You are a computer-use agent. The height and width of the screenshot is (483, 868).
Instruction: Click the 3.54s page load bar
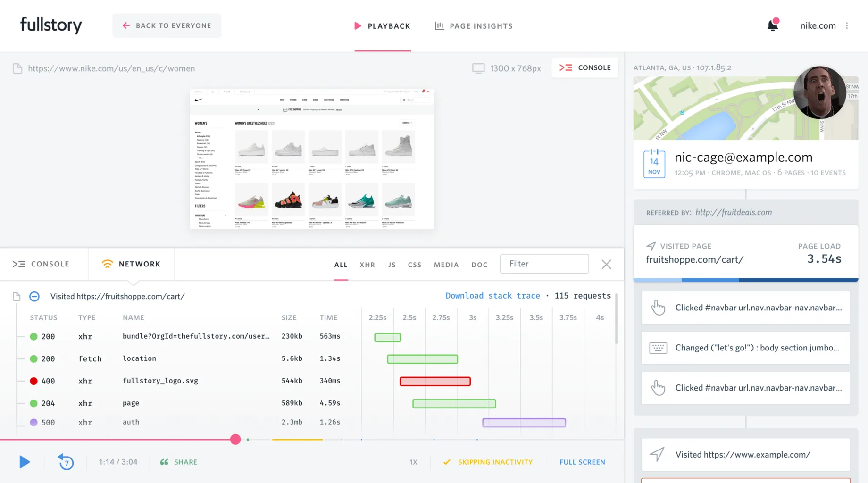click(x=746, y=280)
